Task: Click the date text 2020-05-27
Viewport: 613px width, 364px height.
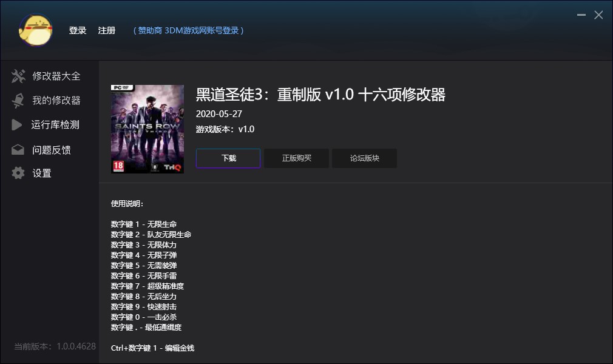Action: [219, 114]
